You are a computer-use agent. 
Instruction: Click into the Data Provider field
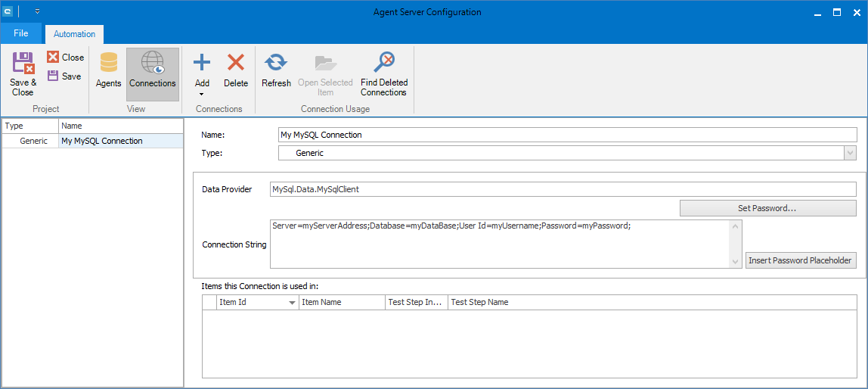coord(563,189)
